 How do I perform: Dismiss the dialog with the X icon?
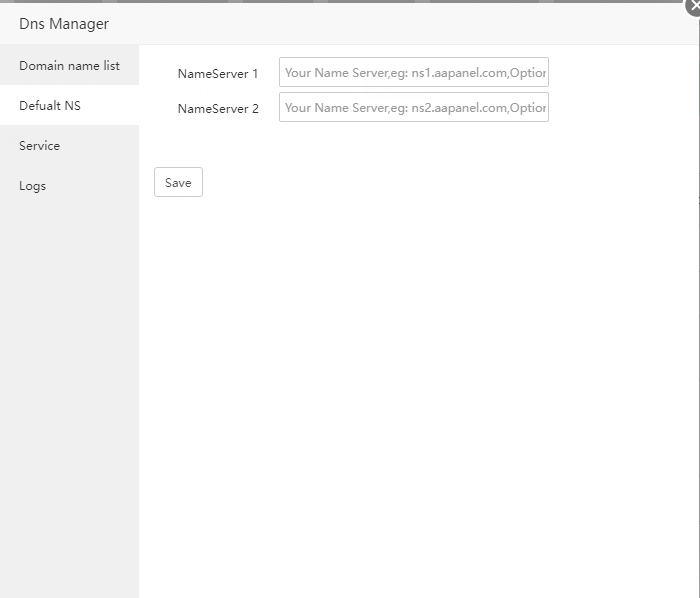(x=692, y=5)
